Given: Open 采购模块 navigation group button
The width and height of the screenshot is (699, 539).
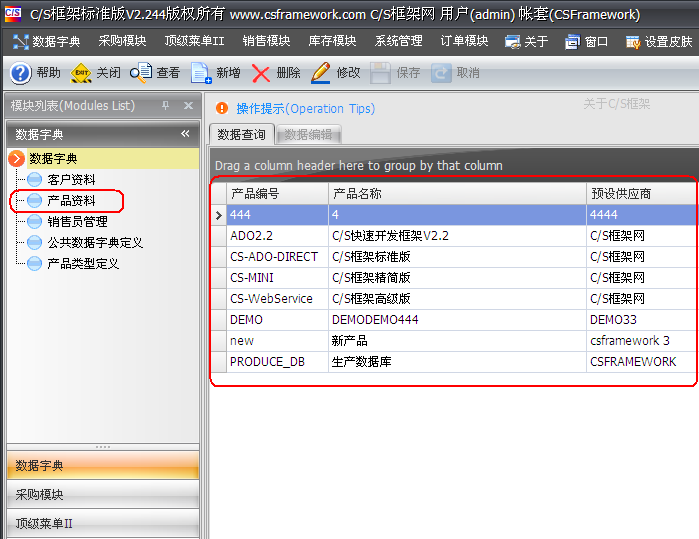Looking at the screenshot, I should point(100,494).
